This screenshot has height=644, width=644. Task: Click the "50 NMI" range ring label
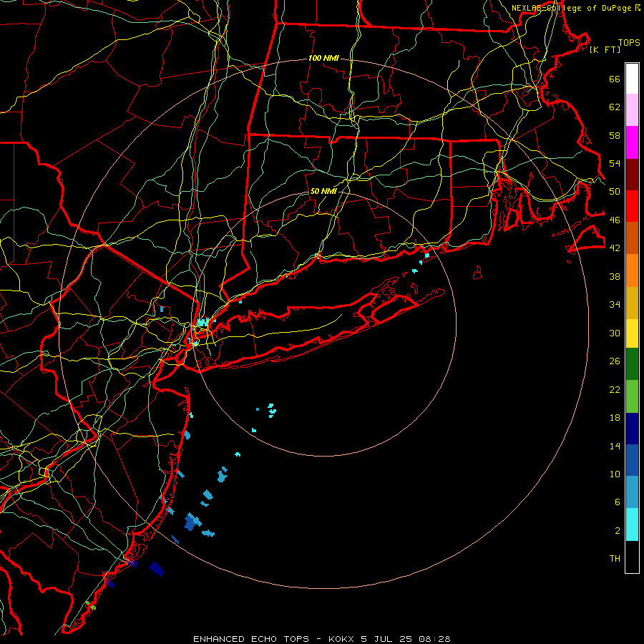pyautogui.click(x=323, y=191)
